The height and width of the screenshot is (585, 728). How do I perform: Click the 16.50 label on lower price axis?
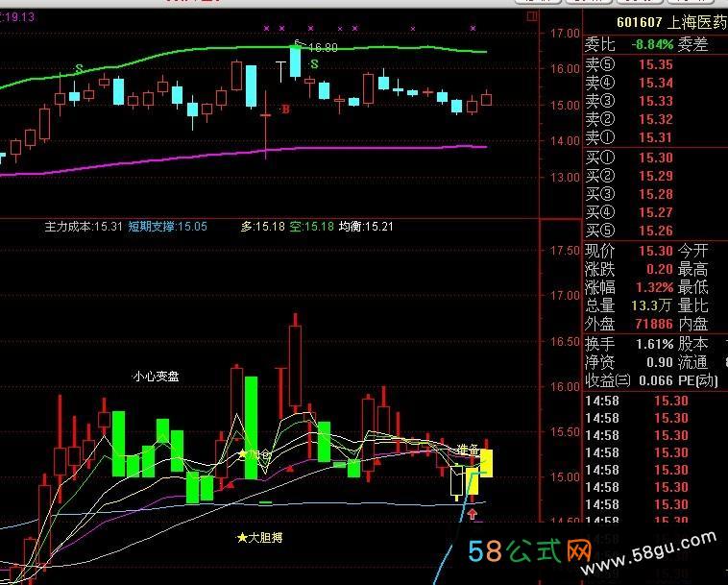(x=565, y=341)
